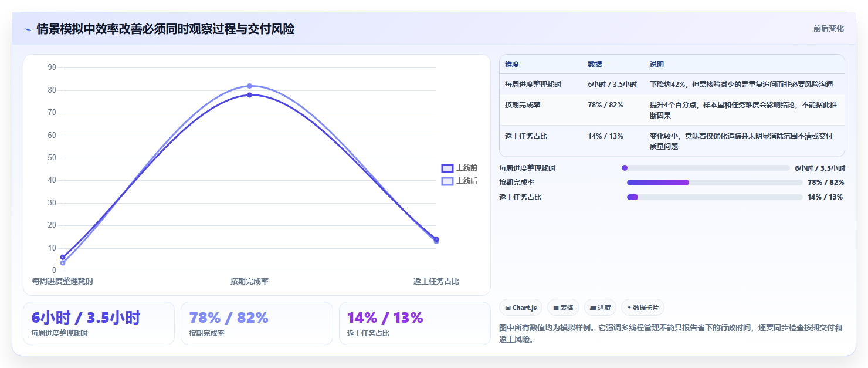Click the table icon in 表格 chip
This screenshot has width=868, height=368.
(x=556, y=308)
